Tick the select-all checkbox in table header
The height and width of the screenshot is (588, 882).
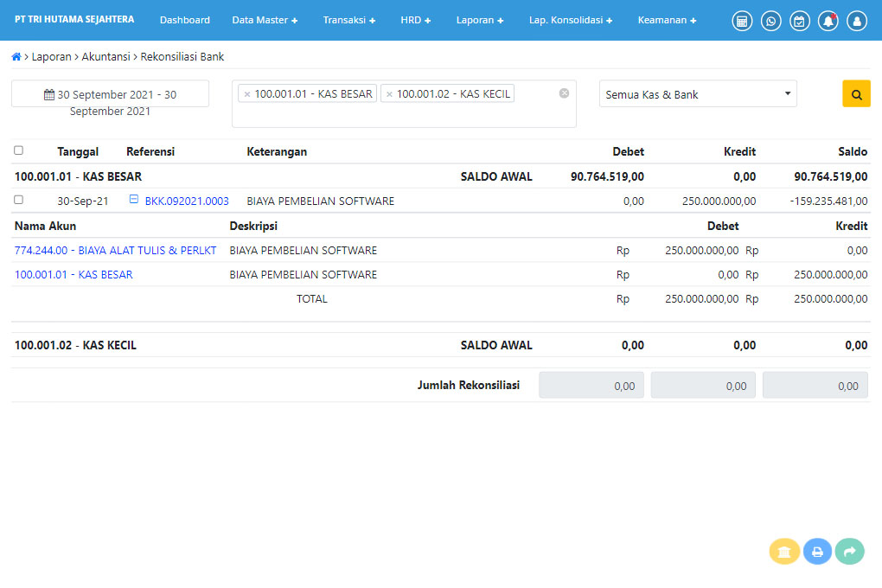(x=18, y=150)
